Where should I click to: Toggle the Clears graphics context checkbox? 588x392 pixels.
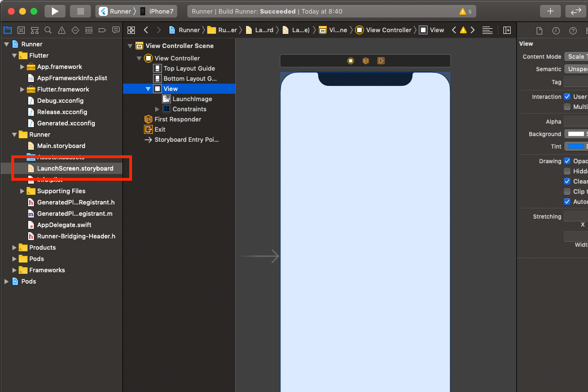567,181
